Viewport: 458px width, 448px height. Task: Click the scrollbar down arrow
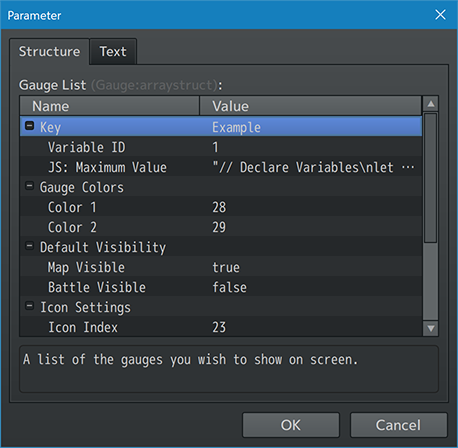click(x=431, y=328)
